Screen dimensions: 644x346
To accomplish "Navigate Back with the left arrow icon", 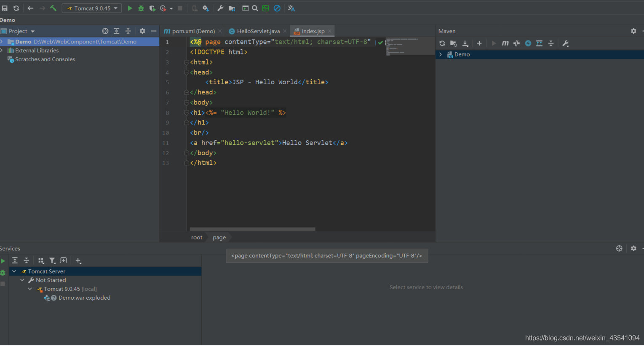I will pyautogui.click(x=30, y=8).
